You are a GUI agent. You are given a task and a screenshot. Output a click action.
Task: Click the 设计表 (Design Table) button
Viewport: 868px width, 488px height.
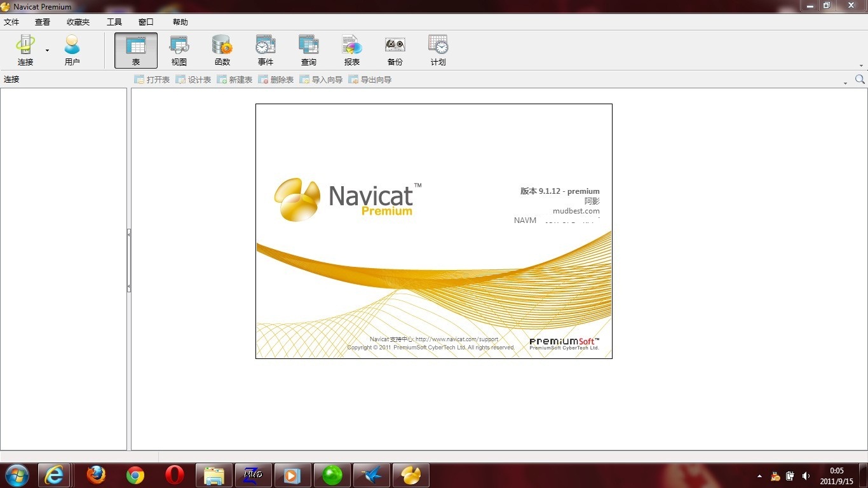point(193,79)
